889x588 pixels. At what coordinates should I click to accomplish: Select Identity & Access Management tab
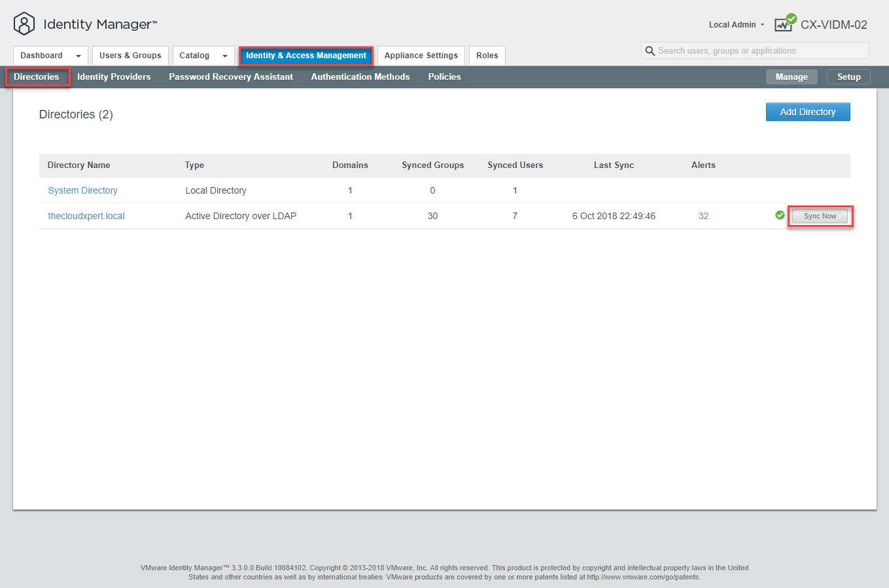[305, 56]
